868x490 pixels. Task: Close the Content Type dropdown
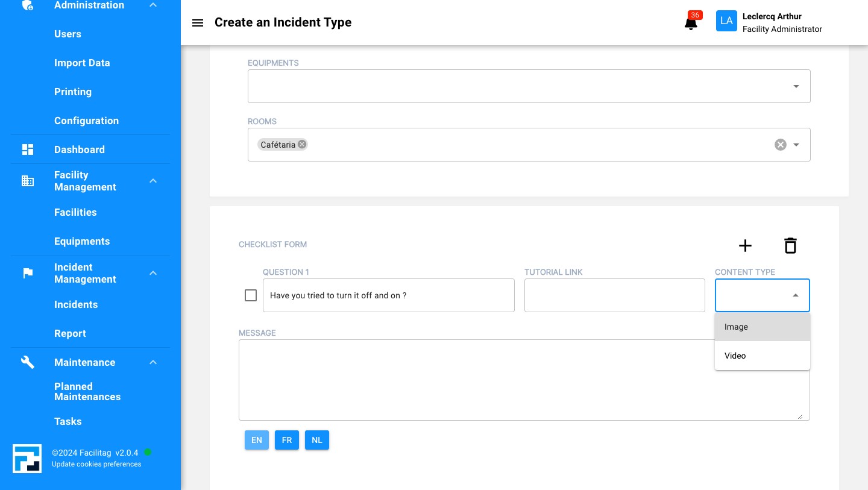[795, 295]
